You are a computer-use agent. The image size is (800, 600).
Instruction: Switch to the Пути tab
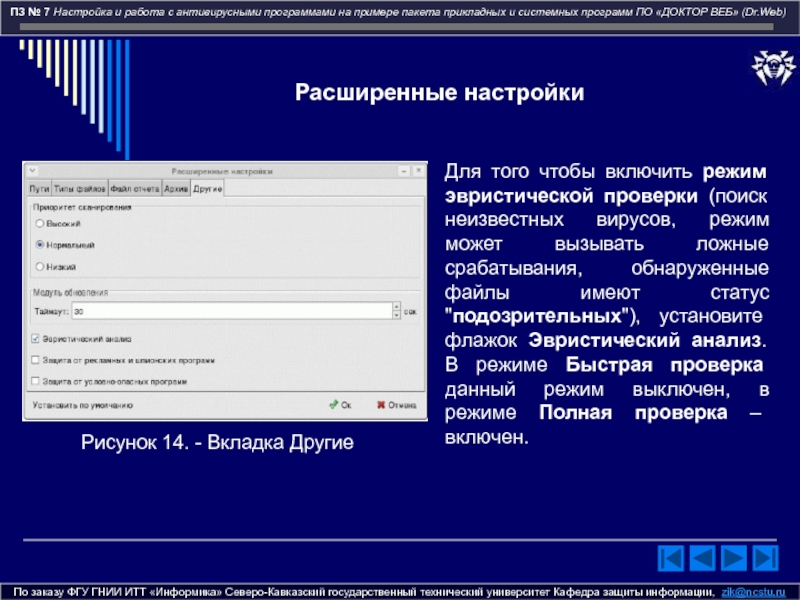(39, 188)
